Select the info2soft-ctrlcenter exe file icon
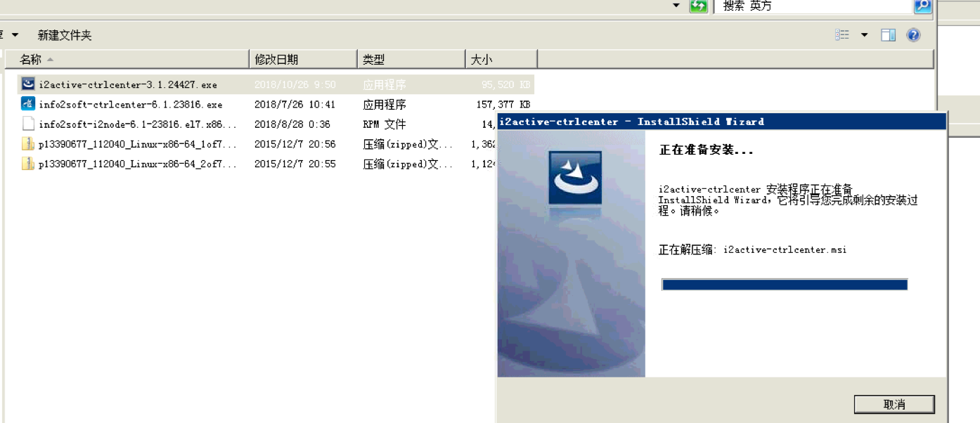The image size is (980, 423). [x=28, y=104]
